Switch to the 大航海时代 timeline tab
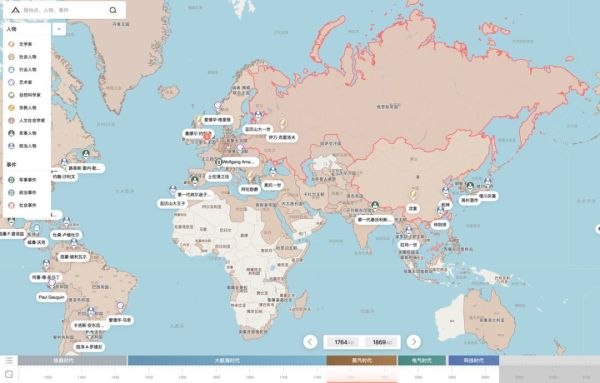The image size is (600, 383). [x=227, y=360]
